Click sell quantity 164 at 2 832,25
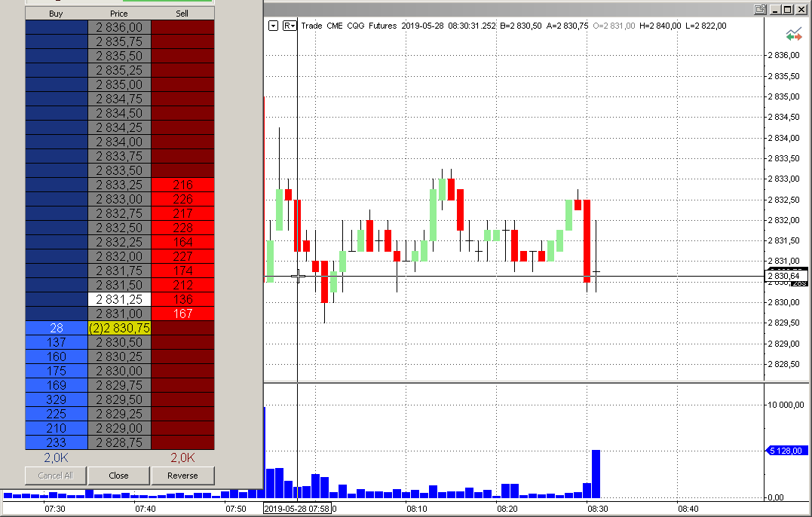 182,242
